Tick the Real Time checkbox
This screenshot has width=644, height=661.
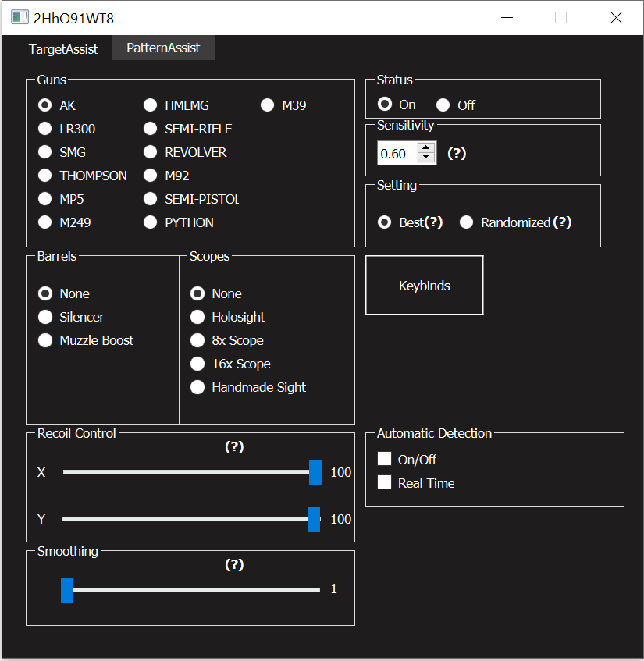(384, 482)
